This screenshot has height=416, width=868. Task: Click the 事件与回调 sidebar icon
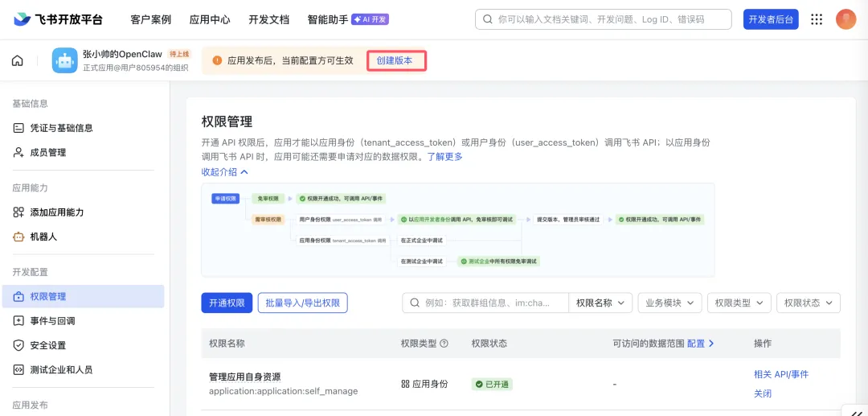tap(18, 321)
